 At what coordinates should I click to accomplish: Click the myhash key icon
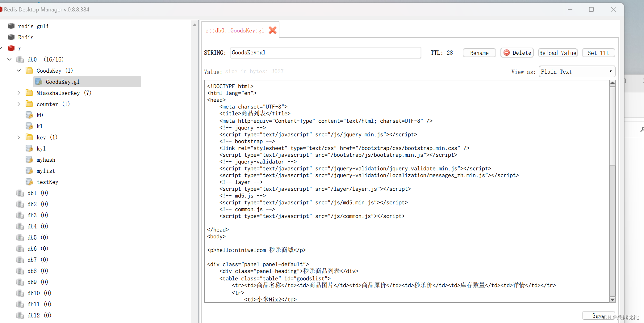click(x=29, y=159)
